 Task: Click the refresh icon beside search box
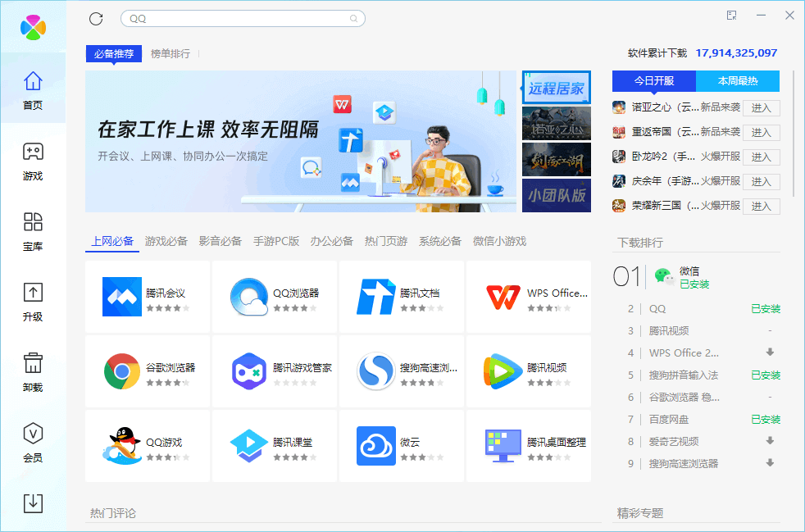96,19
